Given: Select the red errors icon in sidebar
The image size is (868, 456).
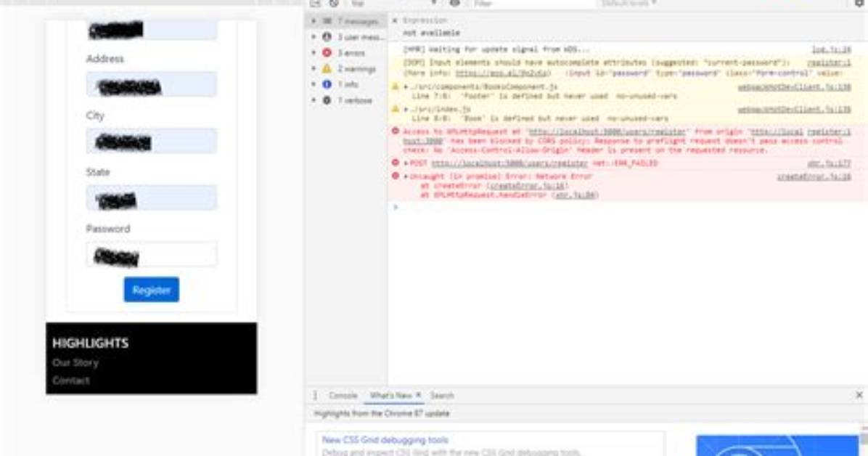Looking at the screenshot, I should click(327, 52).
